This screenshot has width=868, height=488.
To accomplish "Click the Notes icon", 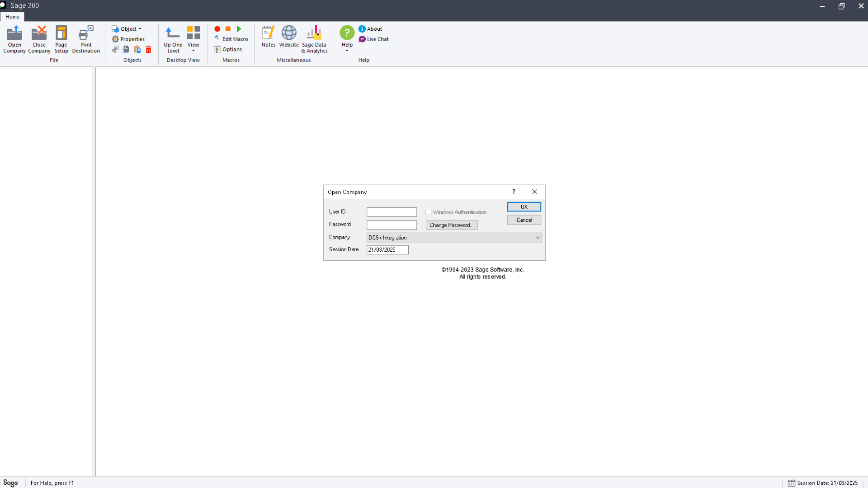I will click(268, 36).
